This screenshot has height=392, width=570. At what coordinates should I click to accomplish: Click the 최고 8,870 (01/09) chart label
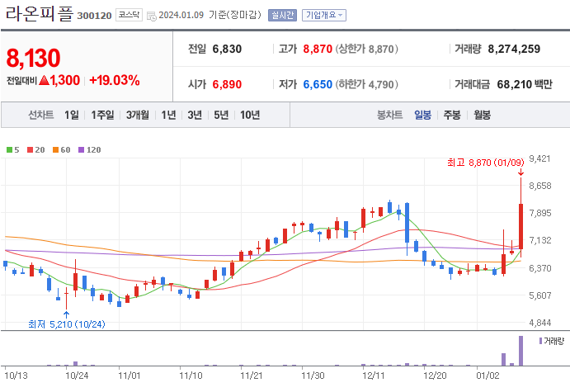[485, 163]
